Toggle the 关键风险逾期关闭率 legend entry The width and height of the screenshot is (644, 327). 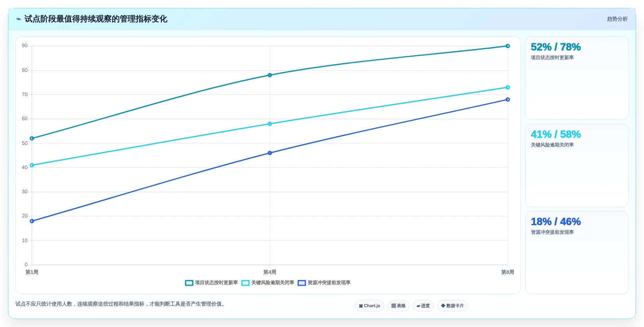[268, 283]
